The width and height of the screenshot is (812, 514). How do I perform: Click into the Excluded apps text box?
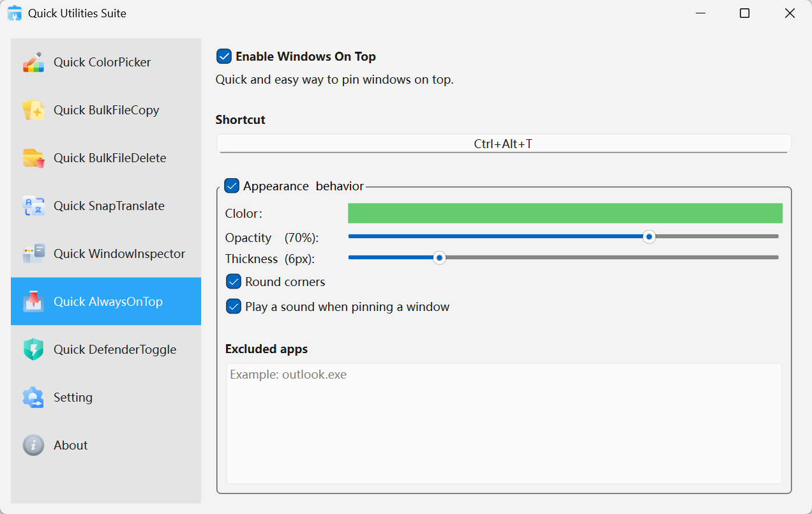tap(504, 423)
